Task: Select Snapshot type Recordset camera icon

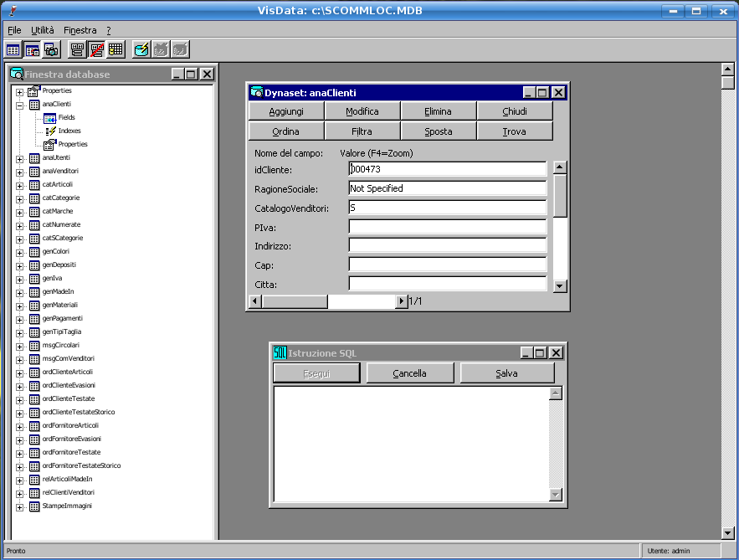Action: [51, 49]
